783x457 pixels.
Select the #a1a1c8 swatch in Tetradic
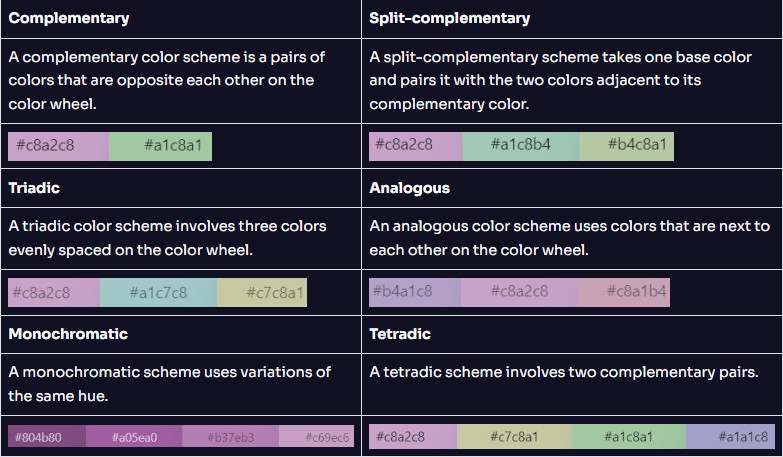point(731,437)
